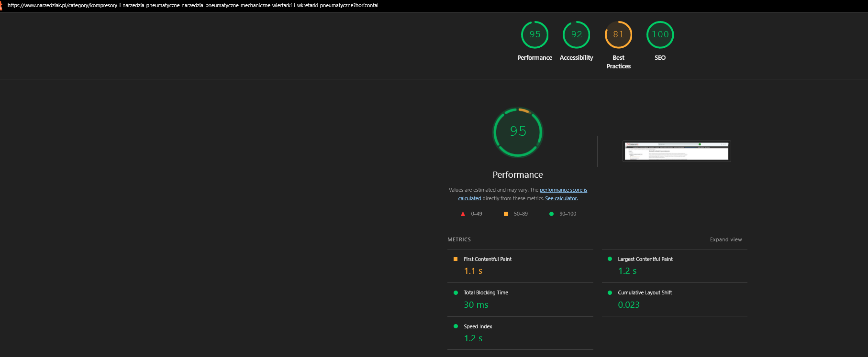
Task: Click the Performance score gauge 95 at top
Action: point(534,34)
